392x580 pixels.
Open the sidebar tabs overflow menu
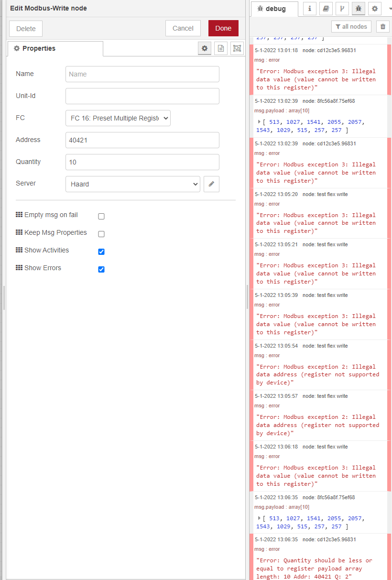pyautogui.click(x=389, y=9)
